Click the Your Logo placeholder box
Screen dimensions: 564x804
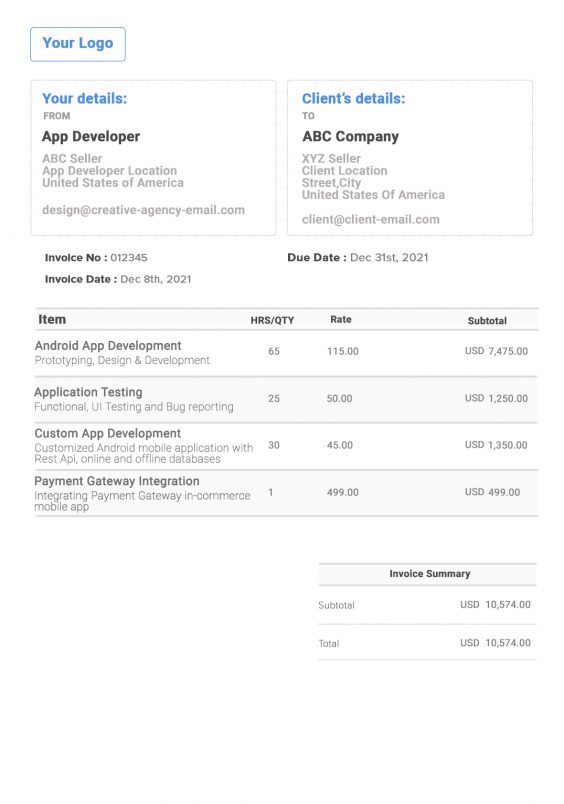[x=78, y=44]
